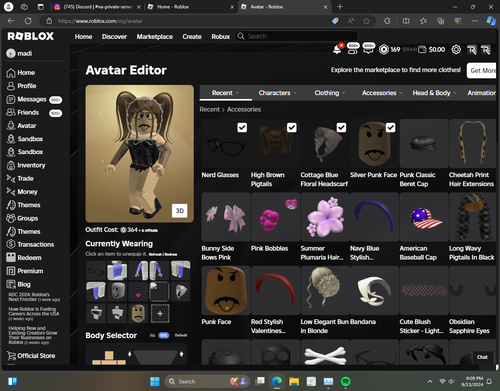Click the Get More button
Image resolution: width=500 pixels, height=391 pixels.
(x=482, y=70)
